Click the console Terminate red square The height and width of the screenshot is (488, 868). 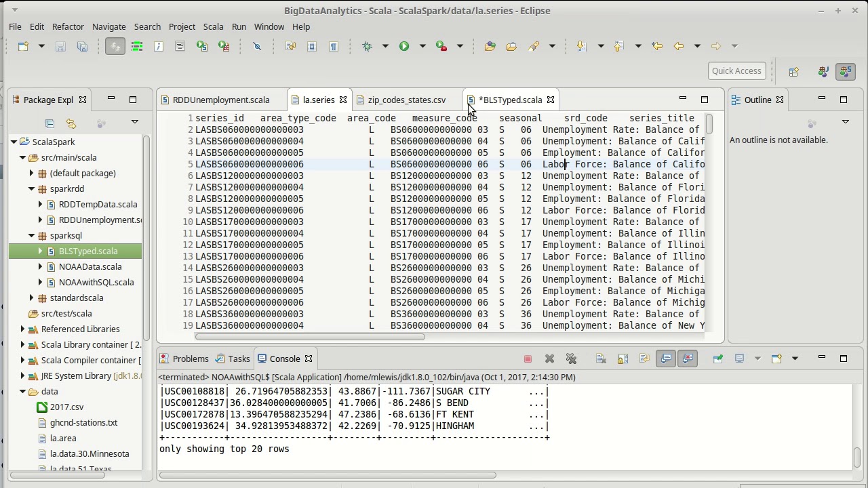point(528,359)
